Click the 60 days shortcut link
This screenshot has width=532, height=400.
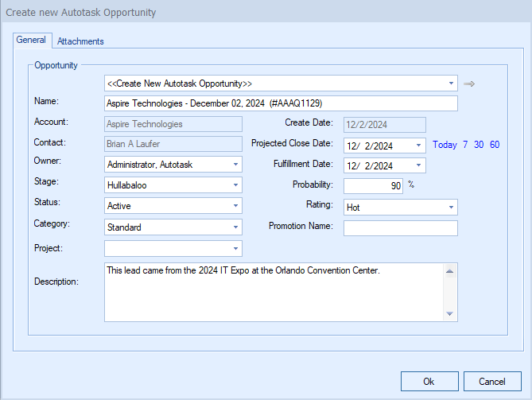pyautogui.click(x=495, y=145)
